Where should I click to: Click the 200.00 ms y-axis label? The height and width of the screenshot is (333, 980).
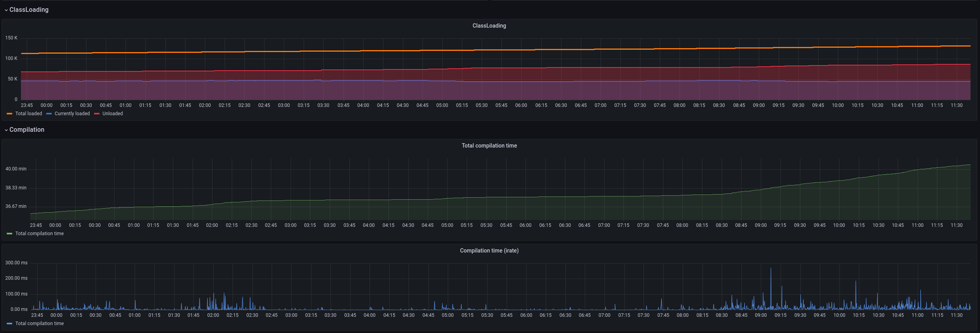[17, 278]
